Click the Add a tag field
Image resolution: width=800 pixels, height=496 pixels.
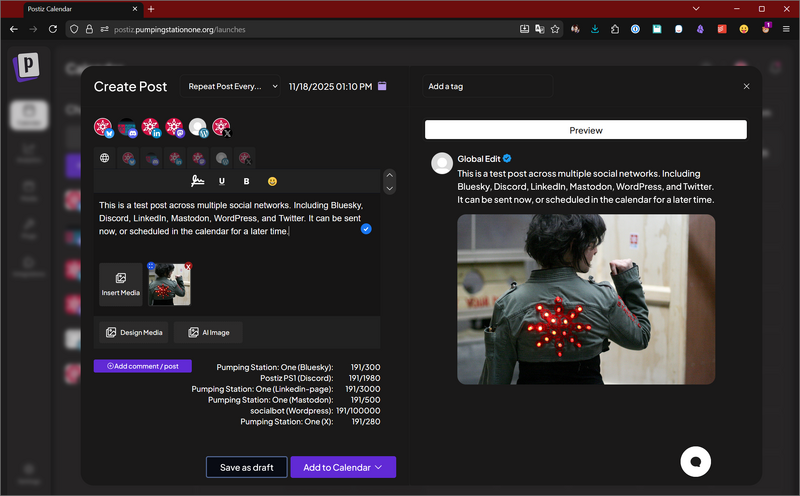click(x=485, y=86)
